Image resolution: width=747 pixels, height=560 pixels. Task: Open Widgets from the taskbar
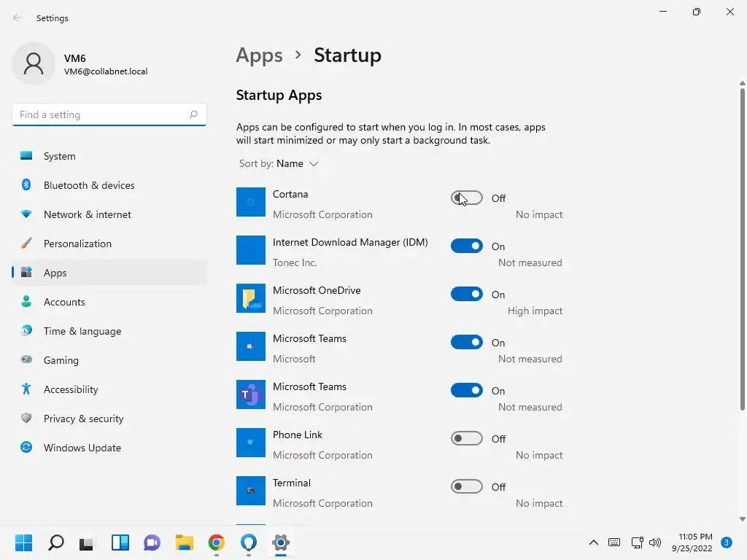(x=120, y=542)
